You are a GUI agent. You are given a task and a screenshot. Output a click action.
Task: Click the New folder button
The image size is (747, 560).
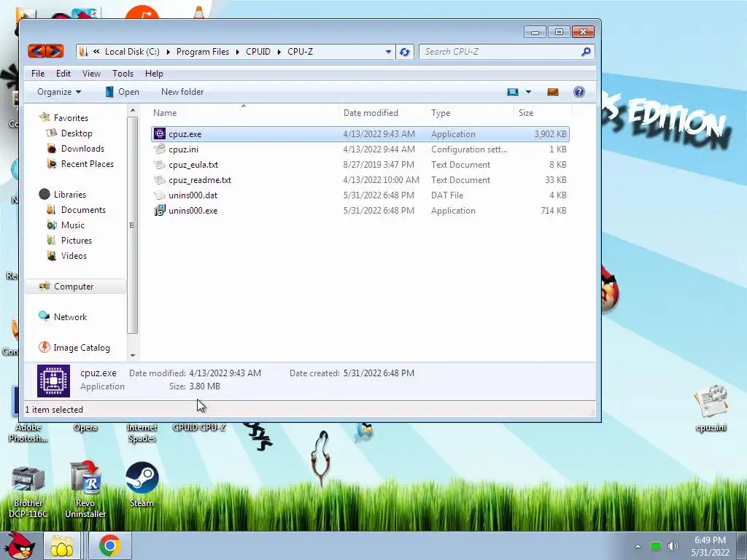click(x=182, y=92)
